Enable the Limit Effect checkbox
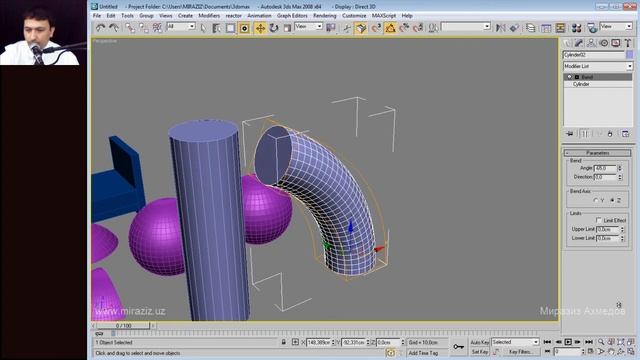The height and width of the screenshot is (360, 640). [x=599, y=220]
